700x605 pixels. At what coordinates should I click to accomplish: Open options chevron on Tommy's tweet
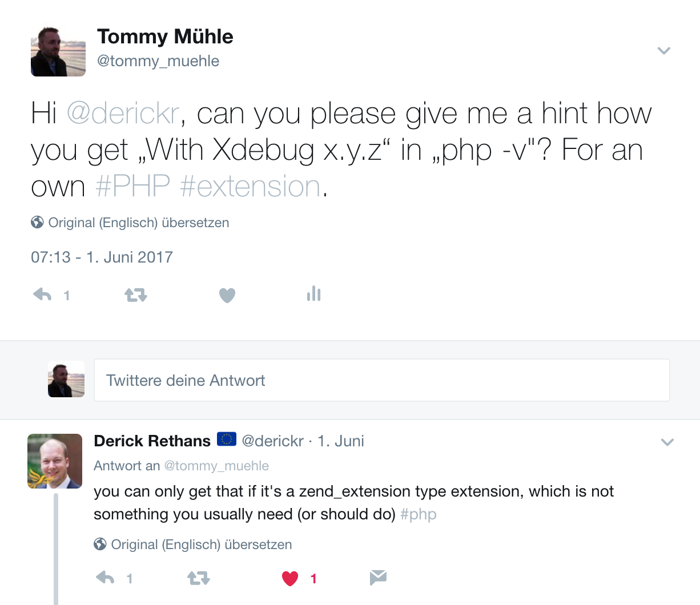point(663,51)
